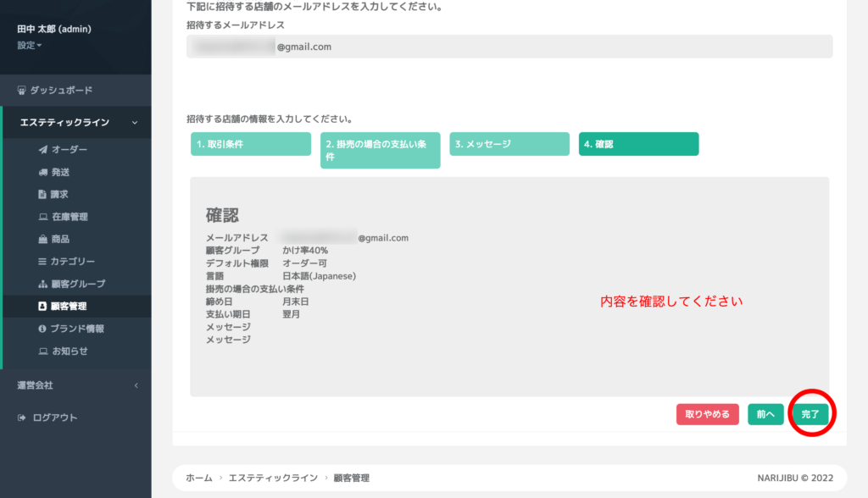868x498 pixels.
Task: Switch to the 1. 取引条件 step tab
Action: click(x=251, y=144)
